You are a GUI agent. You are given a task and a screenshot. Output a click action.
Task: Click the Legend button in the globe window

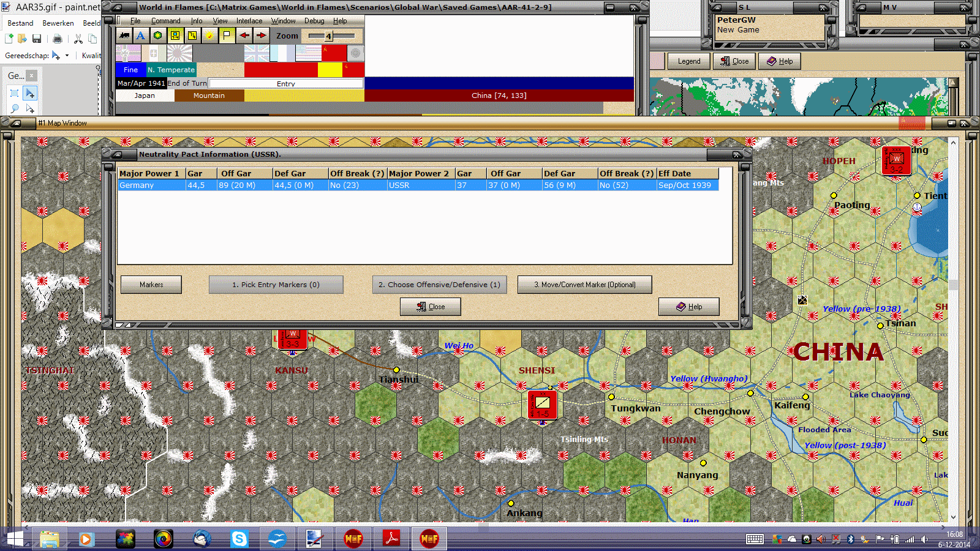pyautogui.click(x=688, y=61)
